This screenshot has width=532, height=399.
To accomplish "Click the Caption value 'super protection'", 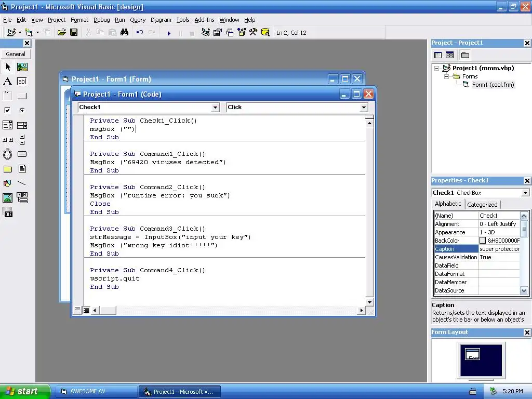I will click(x=499, y=249).
